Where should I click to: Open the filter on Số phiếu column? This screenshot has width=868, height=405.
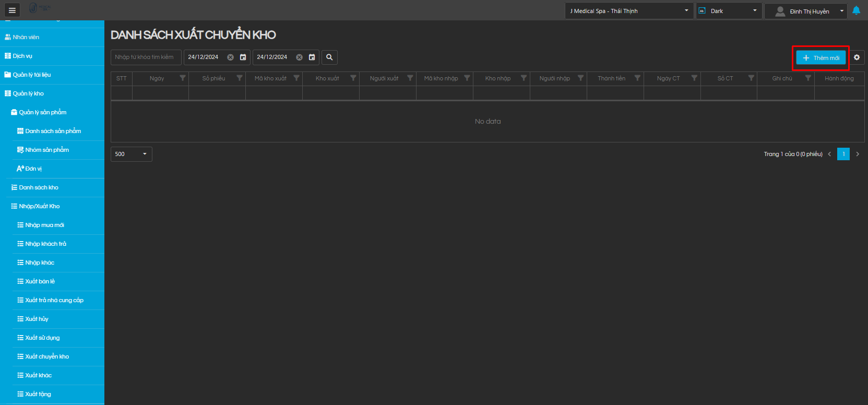point(240,78)
